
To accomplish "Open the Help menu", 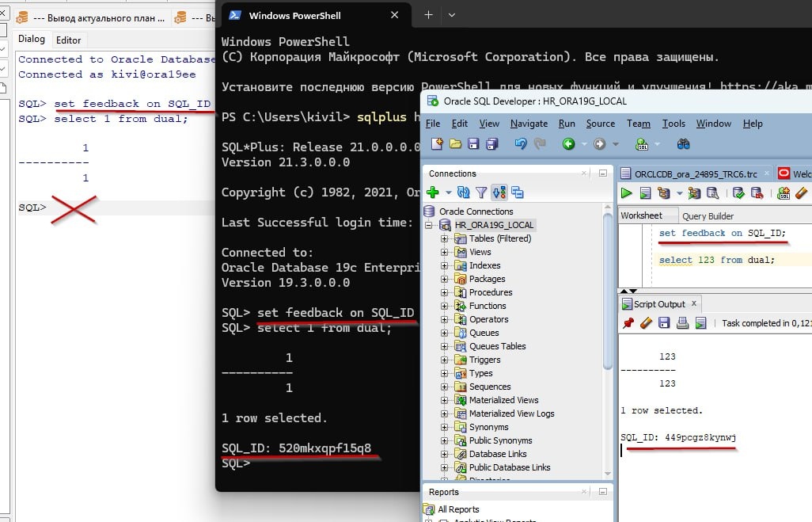I will pos(753,124).
